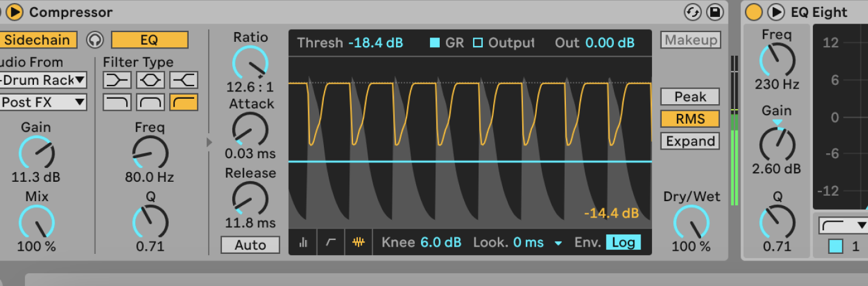Click the Release knob
The image size is (868, 286).
coord(250,199)
